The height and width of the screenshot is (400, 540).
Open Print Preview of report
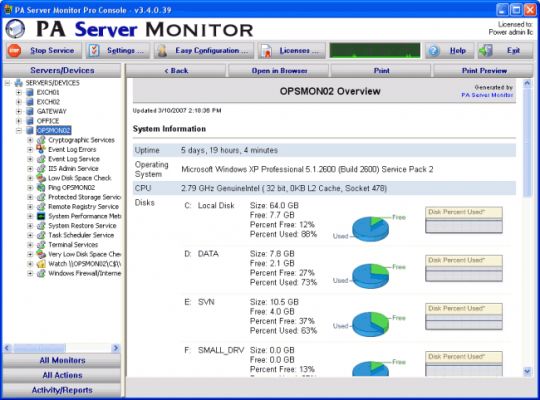click(484, 71)
